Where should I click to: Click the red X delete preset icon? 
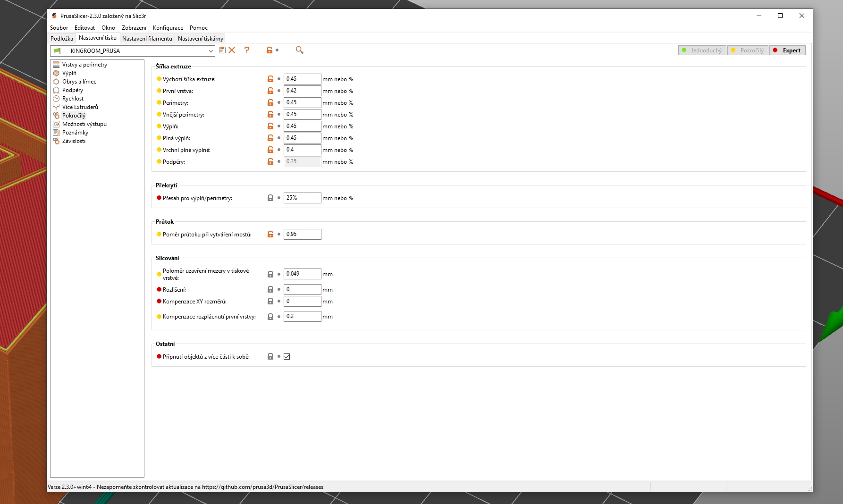[x=232, y=50]
